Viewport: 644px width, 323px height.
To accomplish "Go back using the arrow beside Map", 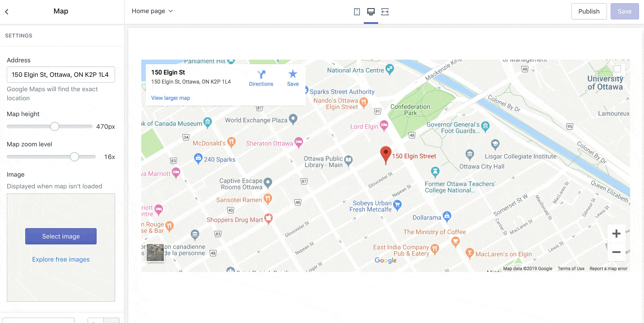I will pos(7,12).
